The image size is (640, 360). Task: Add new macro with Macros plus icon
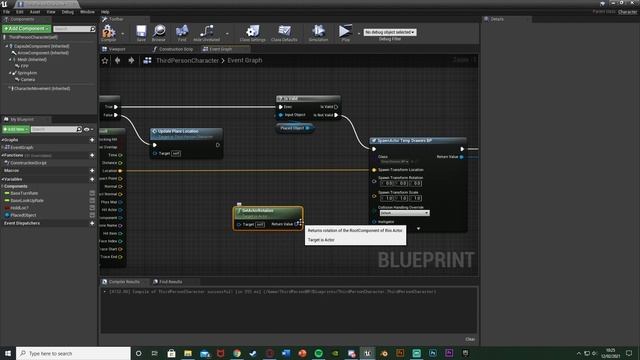[92, 171]
